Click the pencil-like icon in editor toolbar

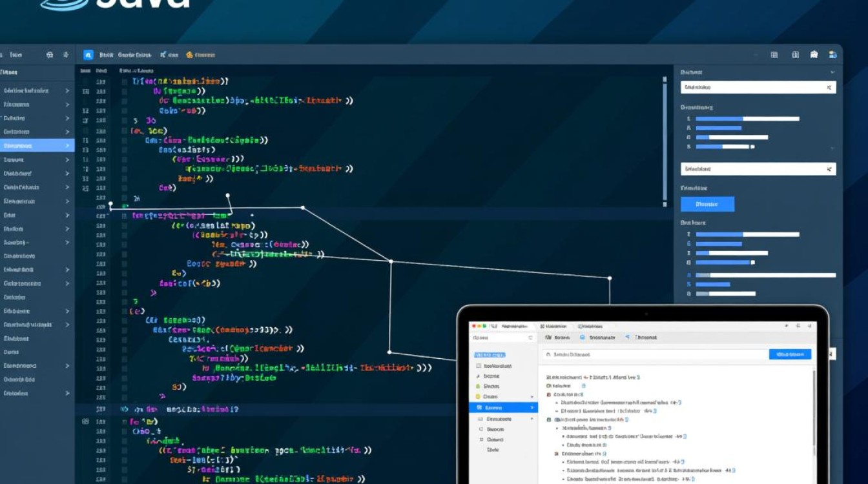pyautogui.click(x=163, y=55)
